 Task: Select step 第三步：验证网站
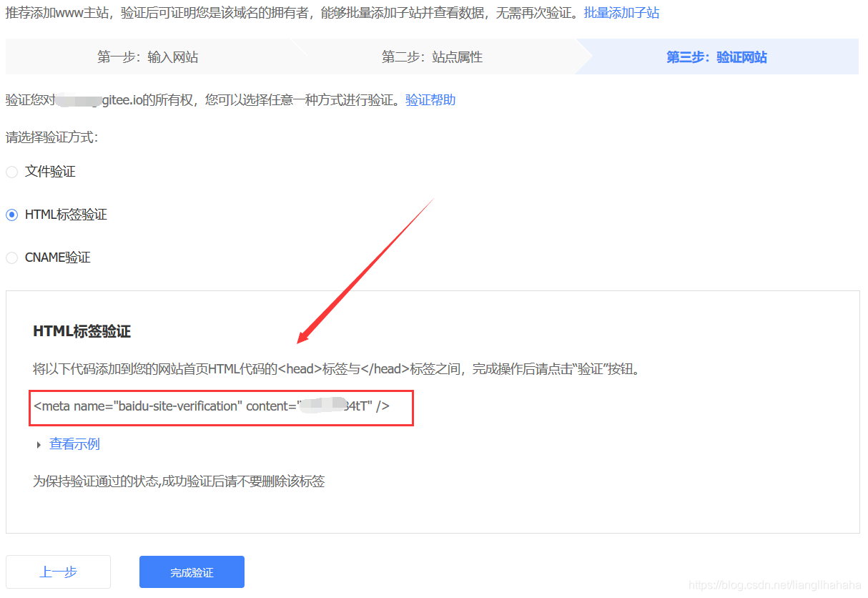pos(716,57)
